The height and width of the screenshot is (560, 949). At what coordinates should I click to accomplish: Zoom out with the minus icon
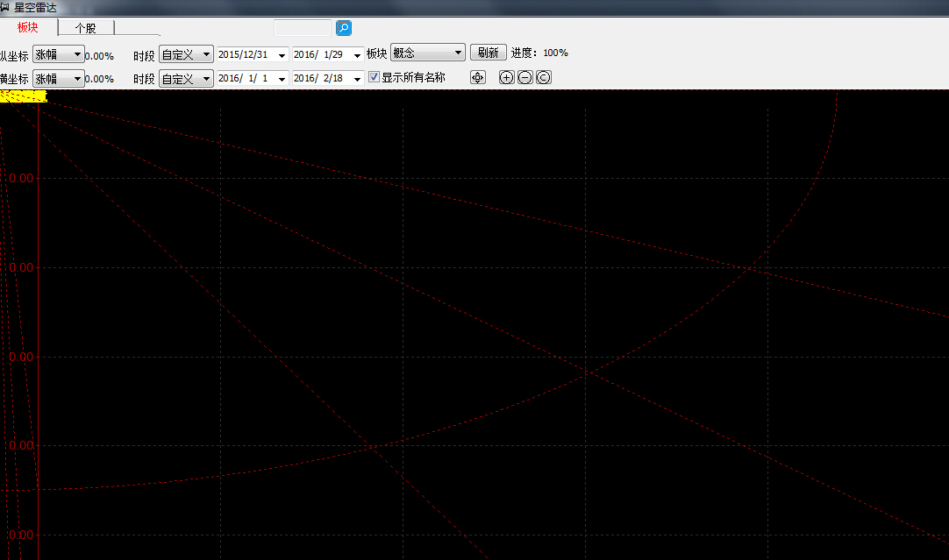(x=524, y=77)
